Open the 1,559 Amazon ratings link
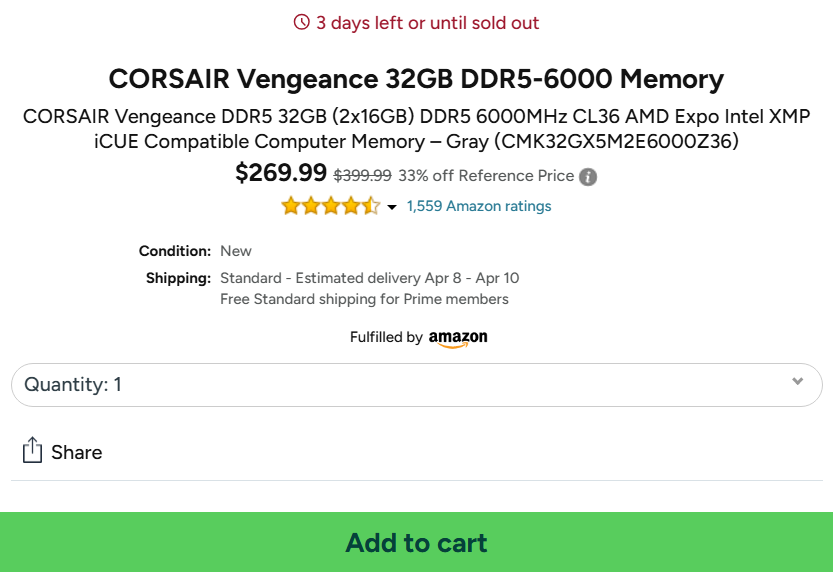 pos(479,206)
